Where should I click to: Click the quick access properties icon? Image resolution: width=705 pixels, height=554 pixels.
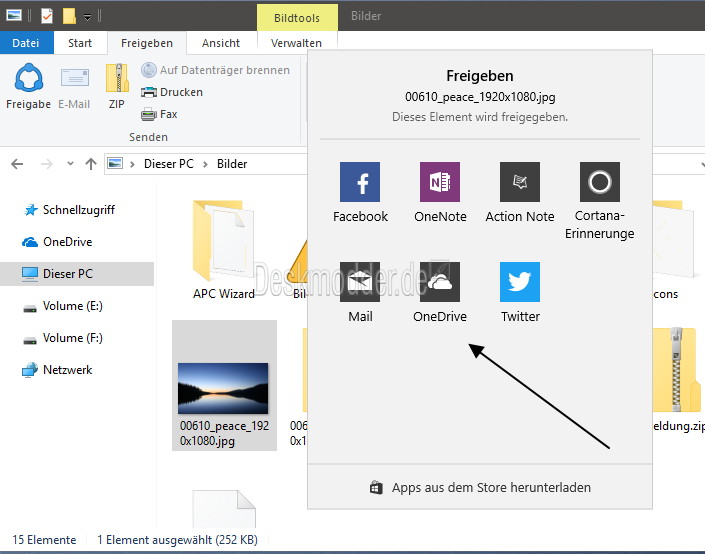point(47,16)
